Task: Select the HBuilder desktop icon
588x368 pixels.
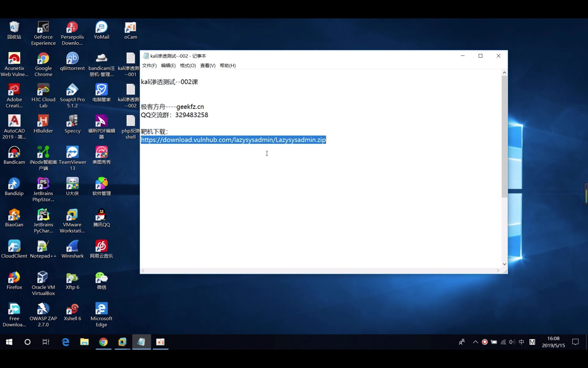Action: (x=43, y=124)
